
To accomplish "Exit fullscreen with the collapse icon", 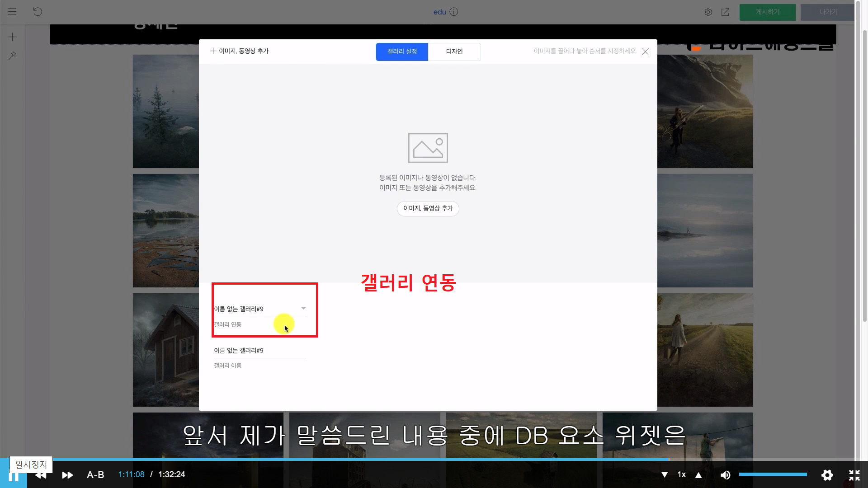I will coord(854,475).
